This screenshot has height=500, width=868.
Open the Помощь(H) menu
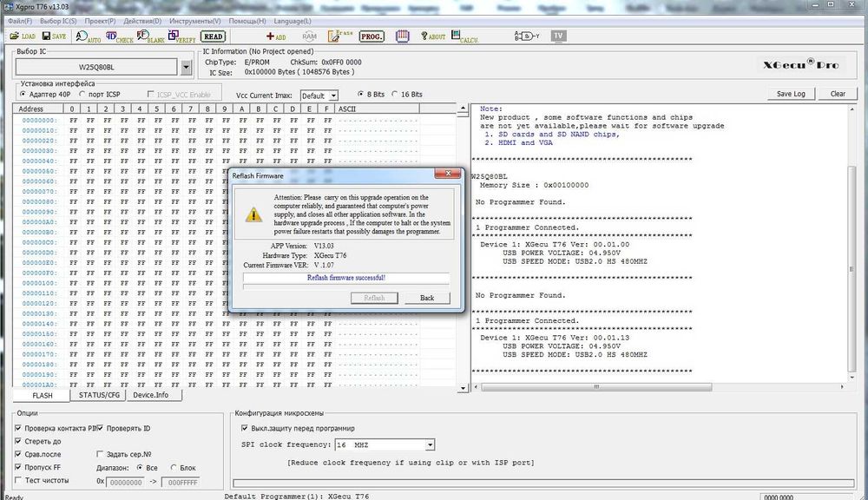(x=247, y=21)
